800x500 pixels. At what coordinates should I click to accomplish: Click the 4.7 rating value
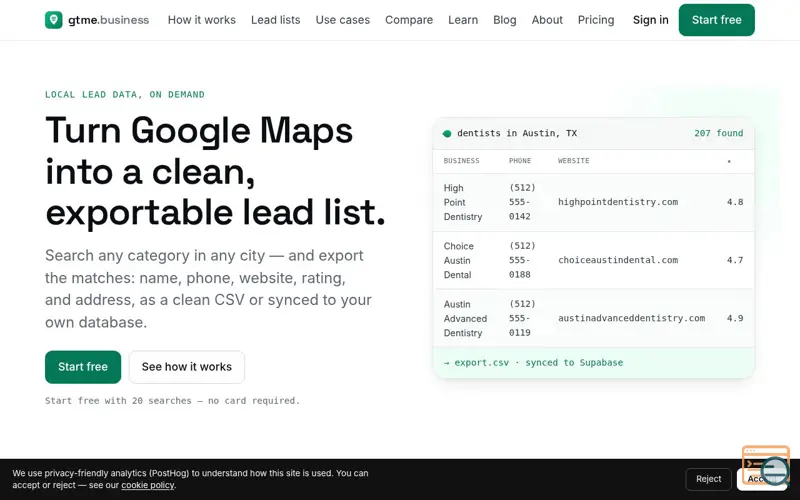[735, 260]
